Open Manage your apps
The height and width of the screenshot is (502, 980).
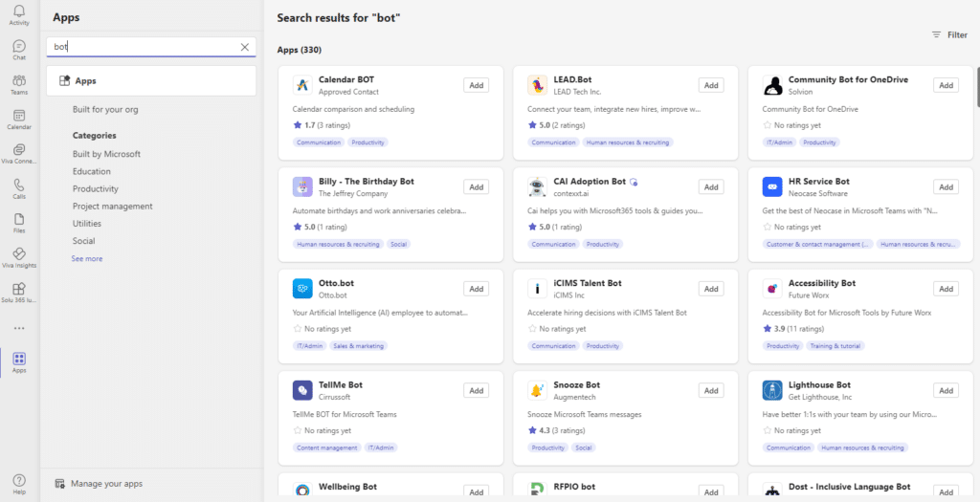click(x=106, y=484)
